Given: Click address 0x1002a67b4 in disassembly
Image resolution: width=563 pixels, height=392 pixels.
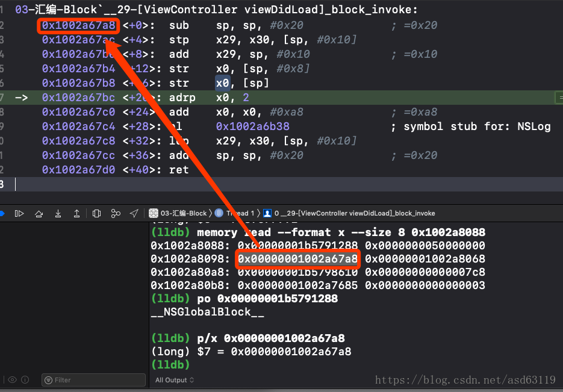Looking at the screenshot, I should (79, 68).
